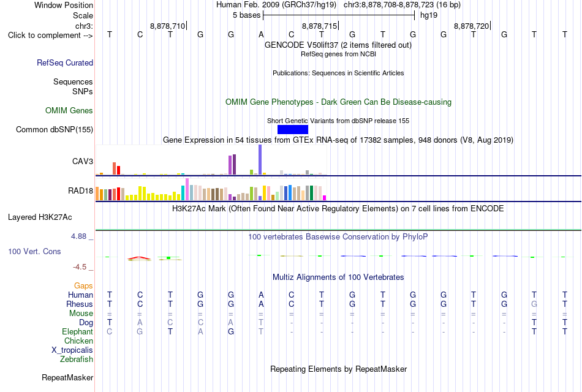Click the Elephant species label

77,332
